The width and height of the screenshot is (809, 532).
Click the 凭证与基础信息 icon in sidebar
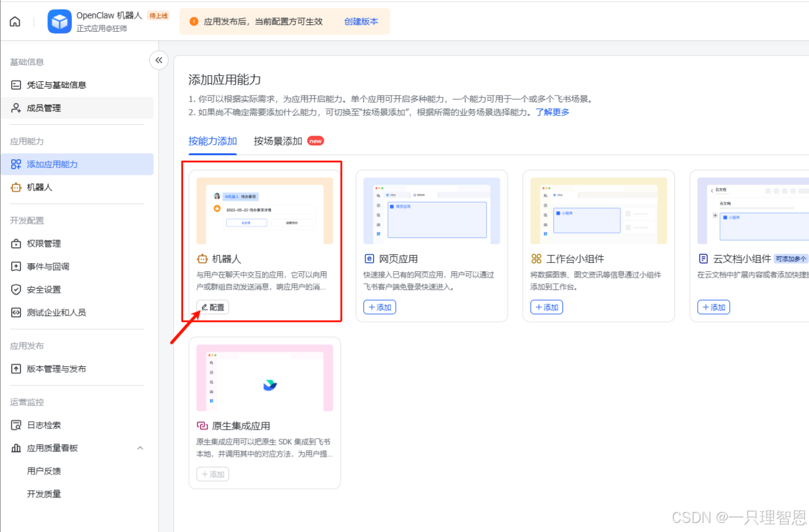[x=16, y=85]
